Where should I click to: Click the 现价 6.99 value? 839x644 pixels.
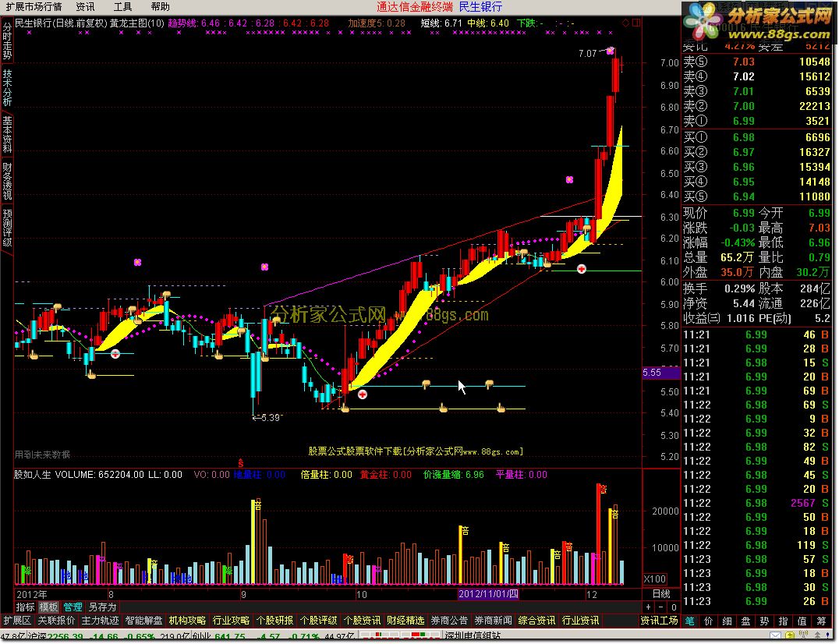744,213
